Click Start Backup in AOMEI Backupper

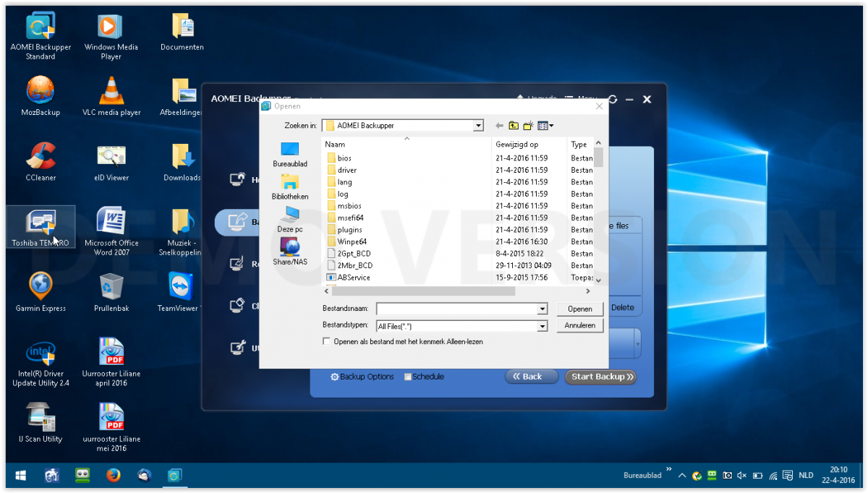point(601,377)
